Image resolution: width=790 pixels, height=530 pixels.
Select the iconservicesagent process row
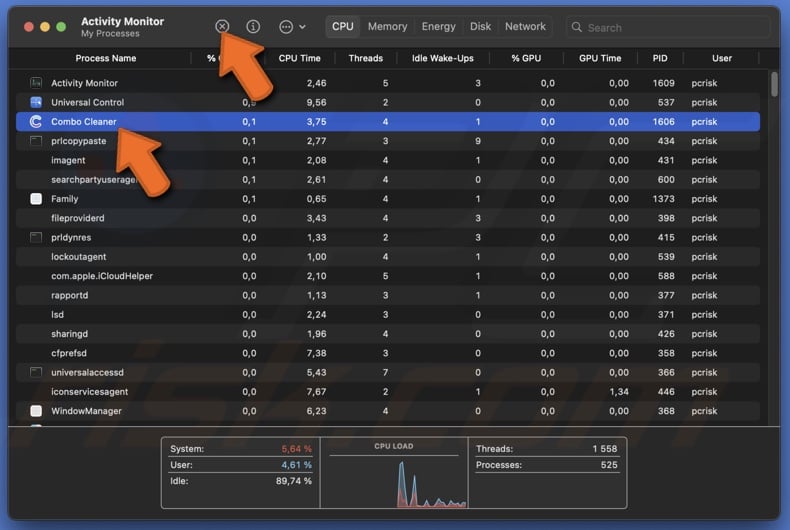point(388,391)
